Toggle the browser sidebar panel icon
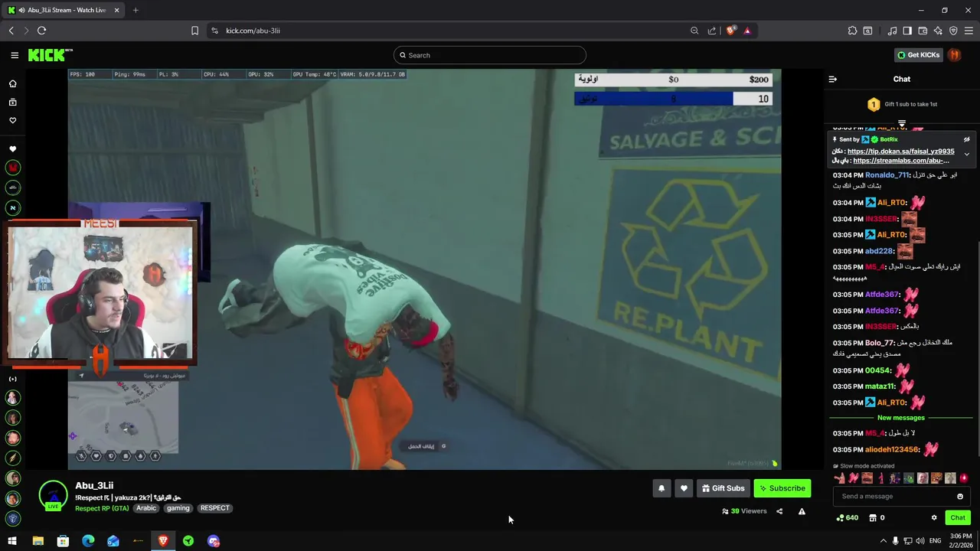The width and height of the screenshot is (980, 551). (907, 31)
